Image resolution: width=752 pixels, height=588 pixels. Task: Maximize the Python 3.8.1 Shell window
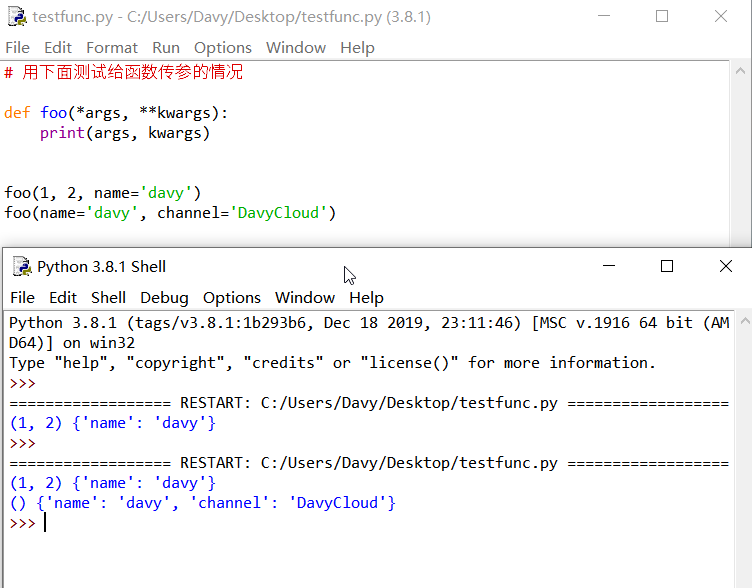point(667,266)
